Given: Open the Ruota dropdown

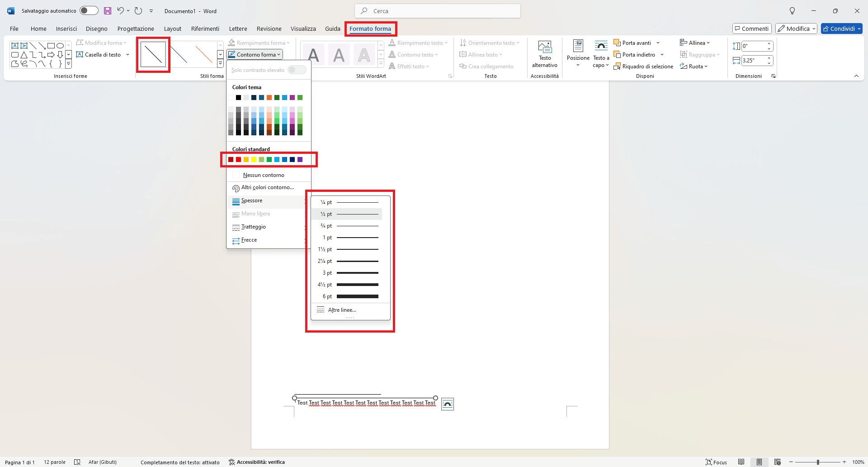Looking at the screenshot, I should pyautogui.click(x=694, y=67).
